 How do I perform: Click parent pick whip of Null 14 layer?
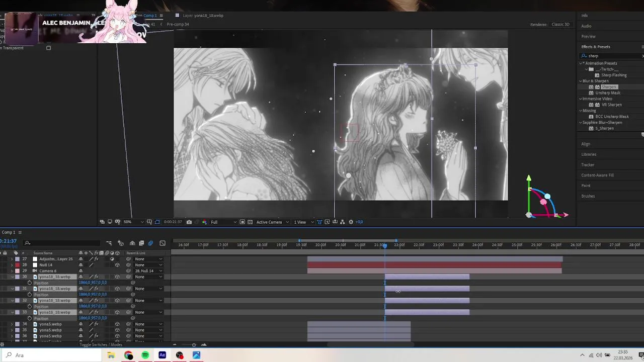pos(128,265)
